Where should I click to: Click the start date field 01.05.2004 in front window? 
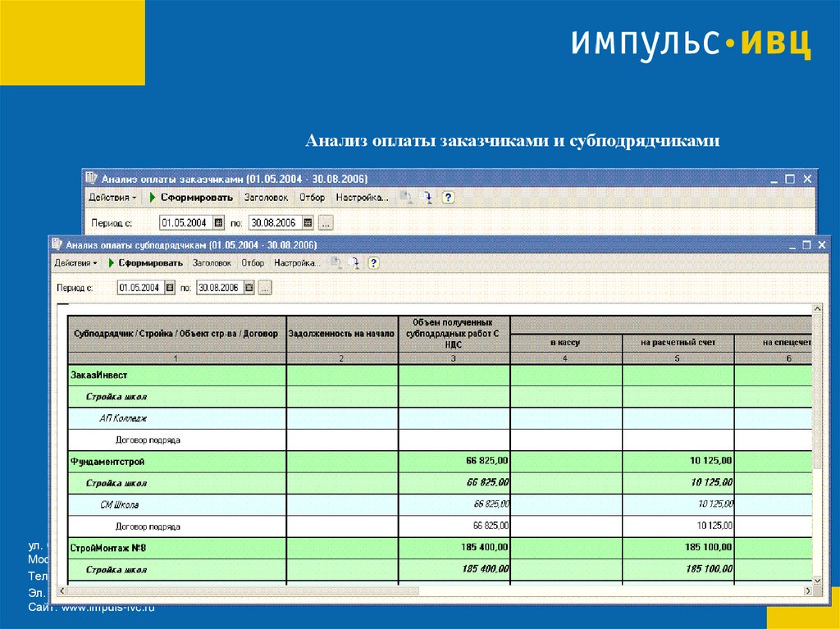click(x=140, y=288)
